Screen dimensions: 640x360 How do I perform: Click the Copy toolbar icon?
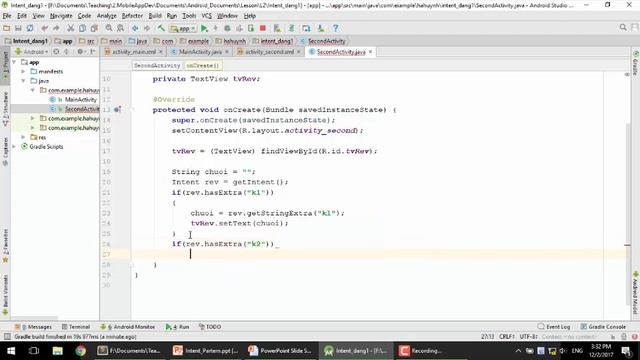[x=82, y=28]
